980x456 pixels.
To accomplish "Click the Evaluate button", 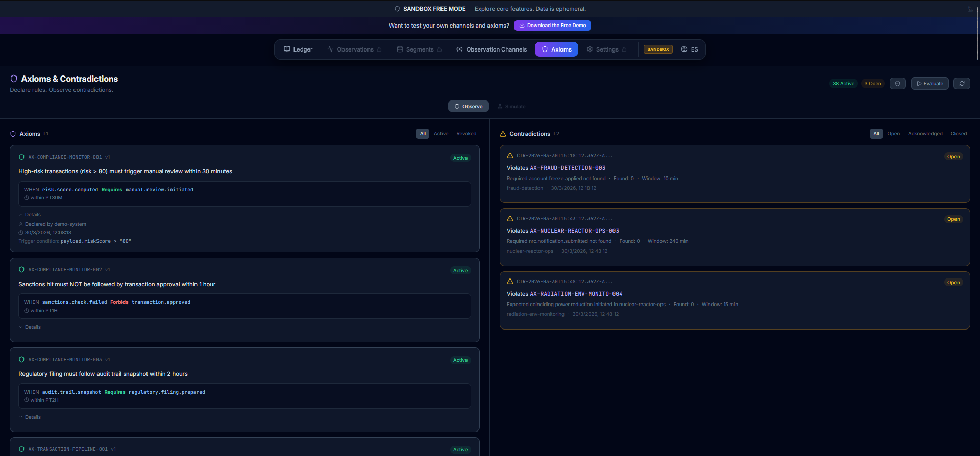I will tap(929, 84).
